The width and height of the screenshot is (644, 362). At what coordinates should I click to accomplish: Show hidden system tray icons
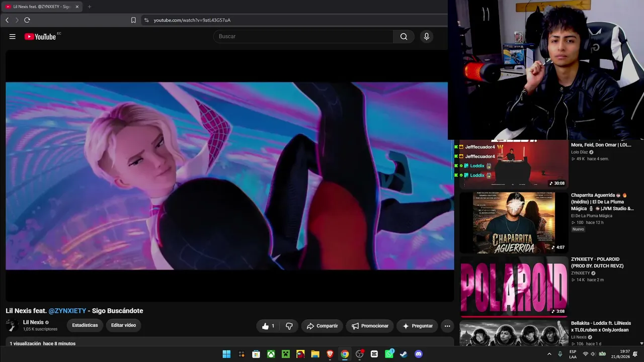[549, 354]
